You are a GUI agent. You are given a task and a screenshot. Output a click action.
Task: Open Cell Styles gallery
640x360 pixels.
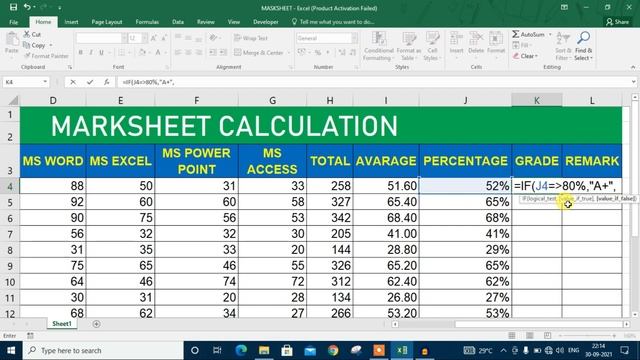click(x=432, y=46)
